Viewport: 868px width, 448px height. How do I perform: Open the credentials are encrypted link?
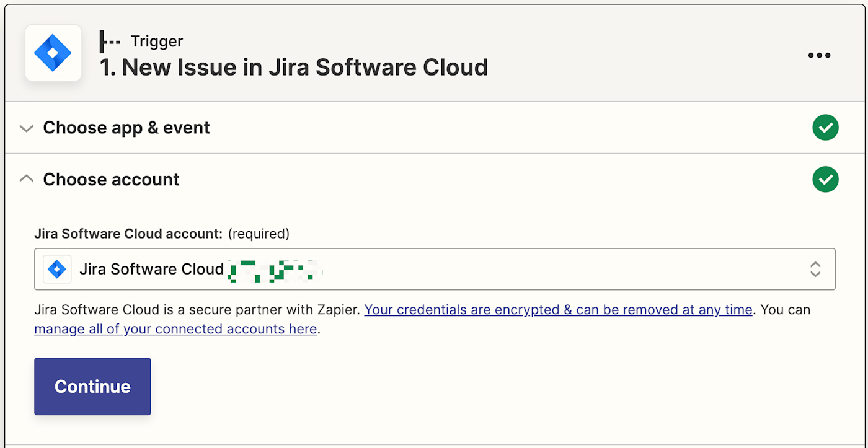(558, 309)
